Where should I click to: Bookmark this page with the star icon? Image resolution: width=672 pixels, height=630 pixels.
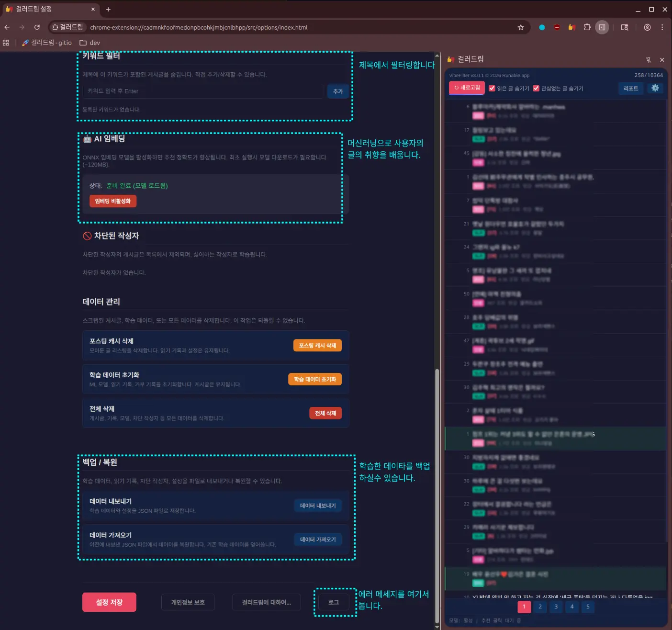[521, 27]
